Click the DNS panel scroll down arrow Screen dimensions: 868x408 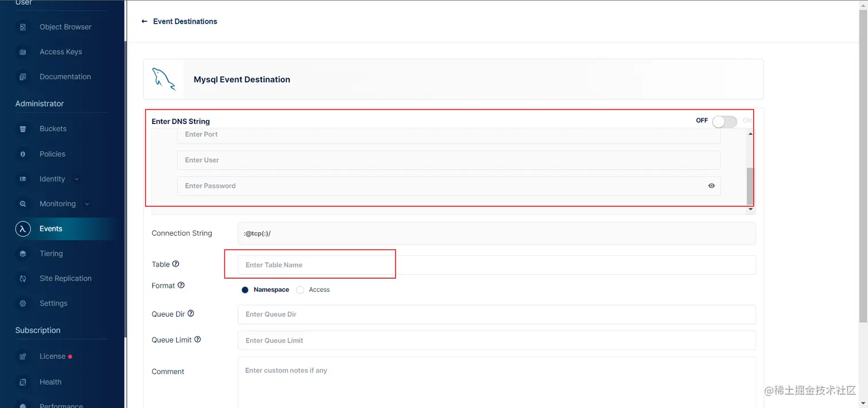coord(750,210)
